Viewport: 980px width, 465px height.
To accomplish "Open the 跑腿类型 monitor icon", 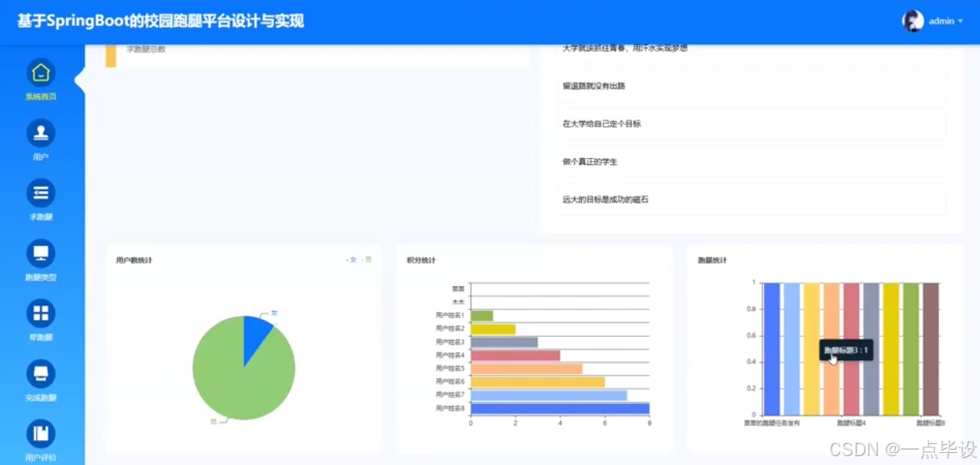I will [x=40, y=252].
